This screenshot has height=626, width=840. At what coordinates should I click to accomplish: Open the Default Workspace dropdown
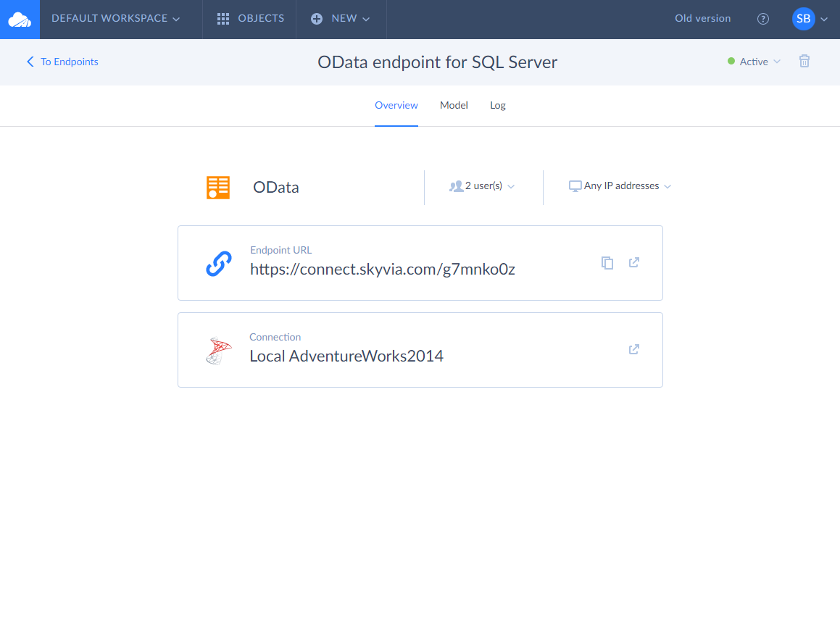pyautogui.click(x=116, y=18)
